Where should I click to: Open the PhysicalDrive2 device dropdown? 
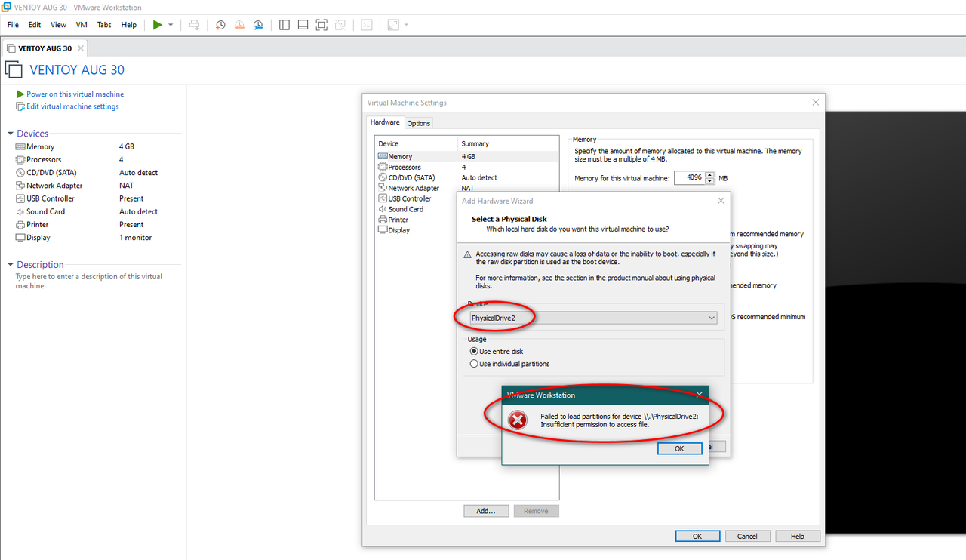pos(592,318)
